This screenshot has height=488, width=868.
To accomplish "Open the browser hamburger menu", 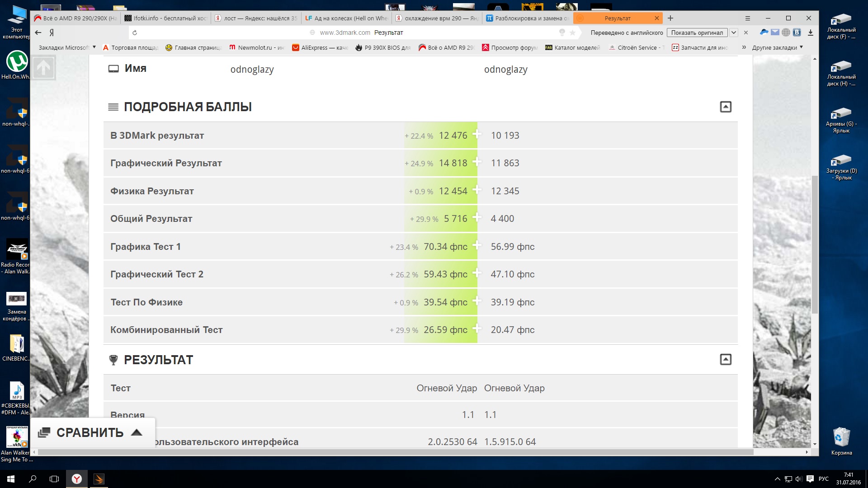I will coord(748,18).
